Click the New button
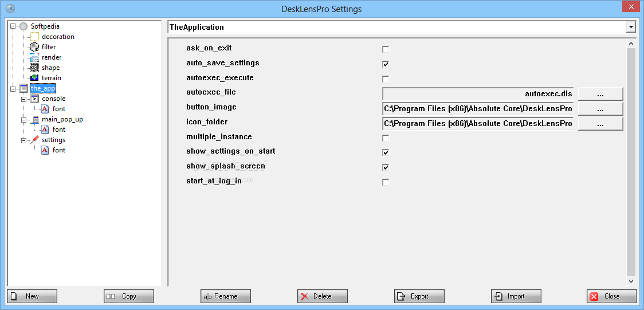This screenshot has width=644, height=310. click(32, 296)
